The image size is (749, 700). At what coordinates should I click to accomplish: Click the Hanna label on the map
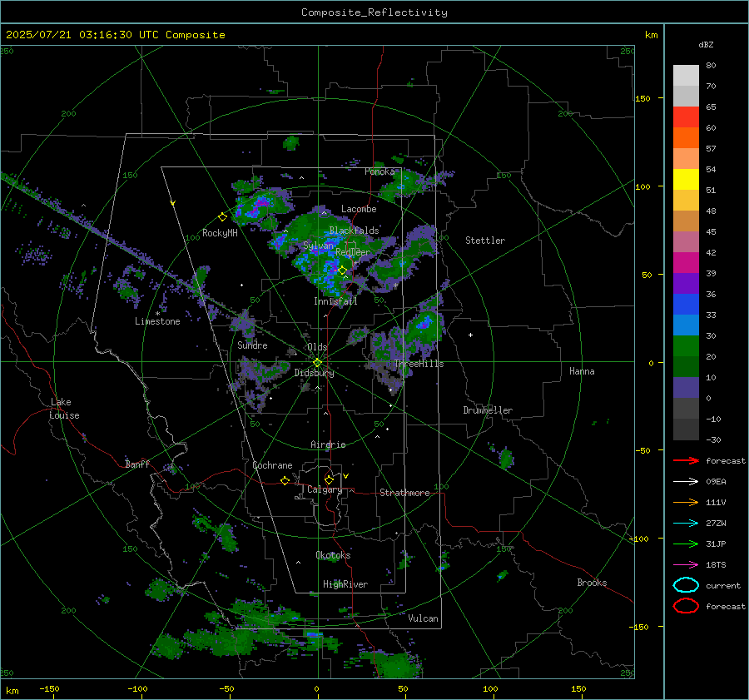[x=582, y=371]
